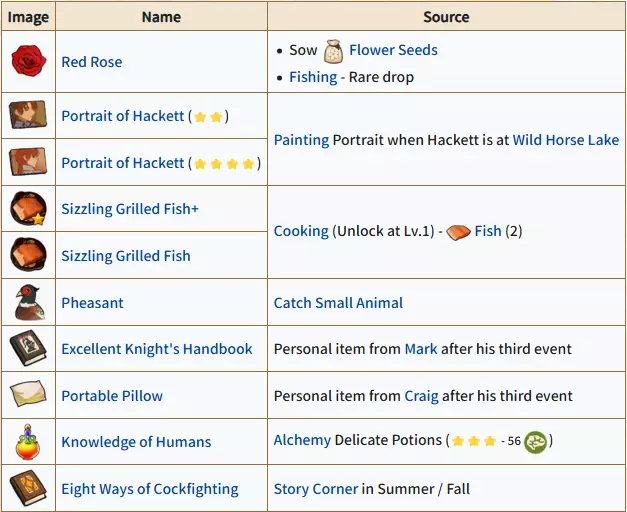Click the green coin icon beside 56
The width and height of the screenshot is (627, 512).
pyautogui.click(x=536, y=441)
